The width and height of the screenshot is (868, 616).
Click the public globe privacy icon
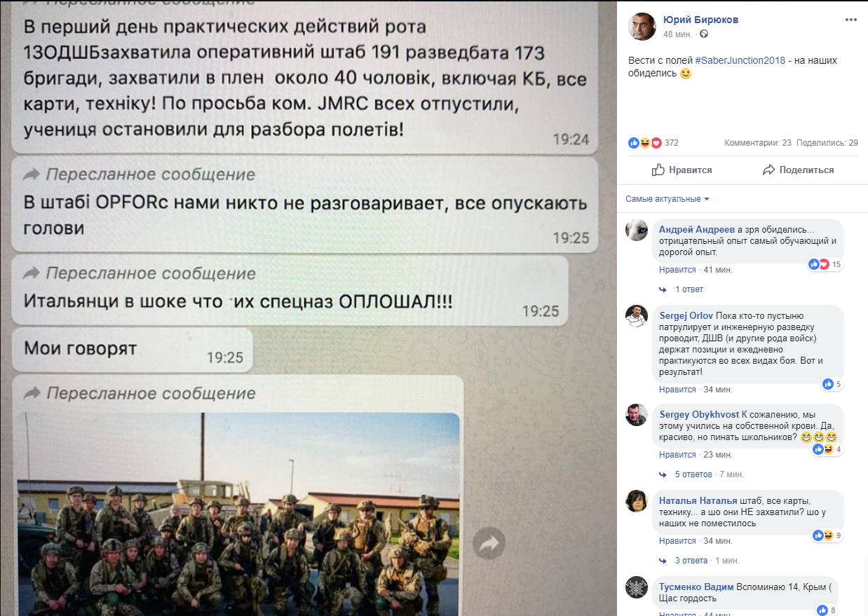pos(704,34)
